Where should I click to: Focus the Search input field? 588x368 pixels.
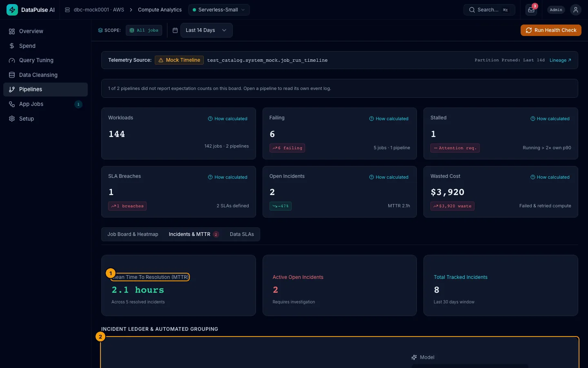(x=489, y=10)
